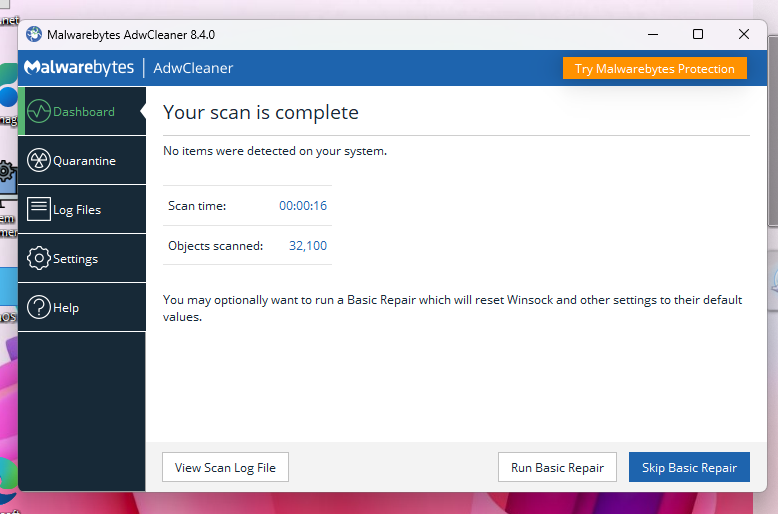The image size is (778, 514).
Task: Go to the Settings section label
Action: 75,259
